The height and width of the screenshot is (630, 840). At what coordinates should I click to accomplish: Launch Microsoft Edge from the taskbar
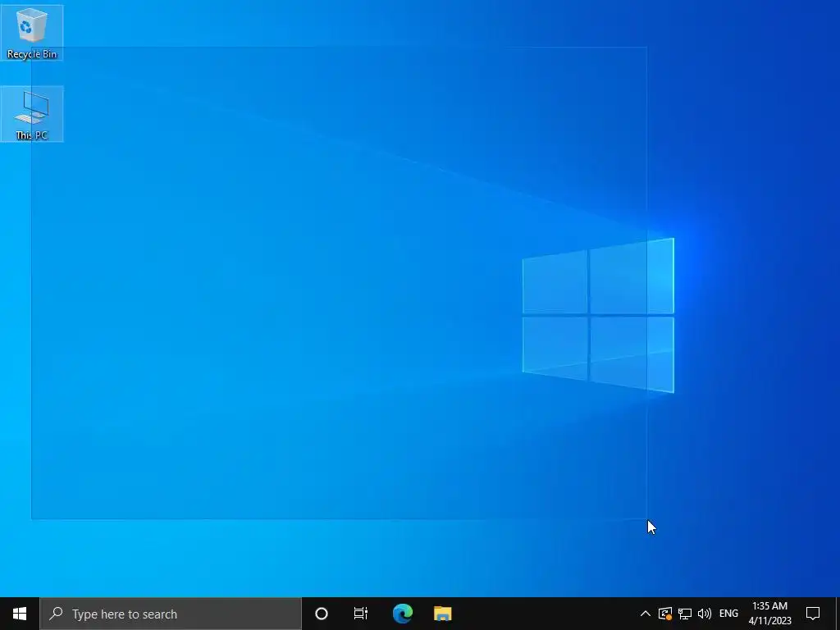pyautogui.click(x=402, y=614)
